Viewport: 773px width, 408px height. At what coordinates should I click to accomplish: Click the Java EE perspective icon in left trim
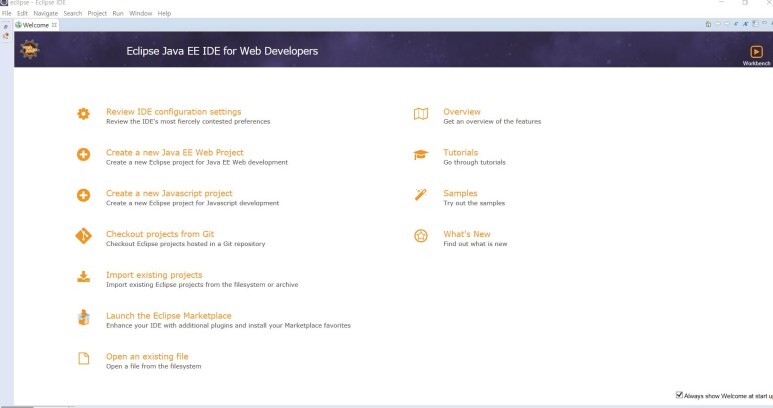click(6, 36)
